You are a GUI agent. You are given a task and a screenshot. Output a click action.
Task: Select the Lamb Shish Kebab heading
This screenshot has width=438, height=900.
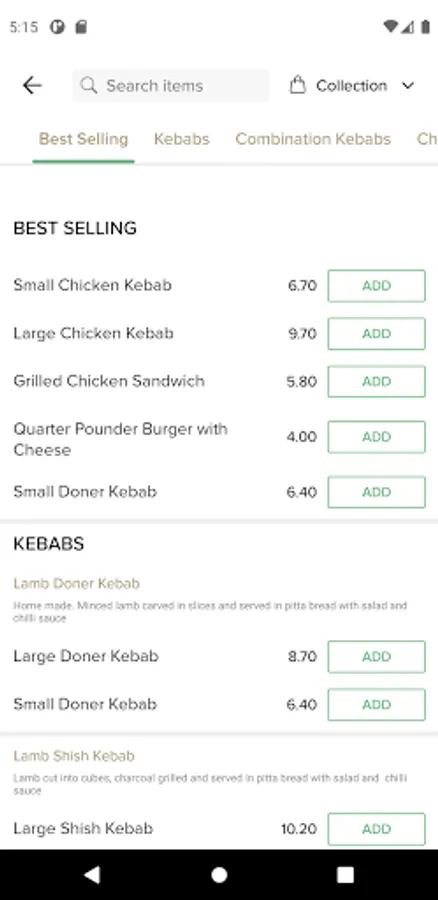(x=74, y=756)
